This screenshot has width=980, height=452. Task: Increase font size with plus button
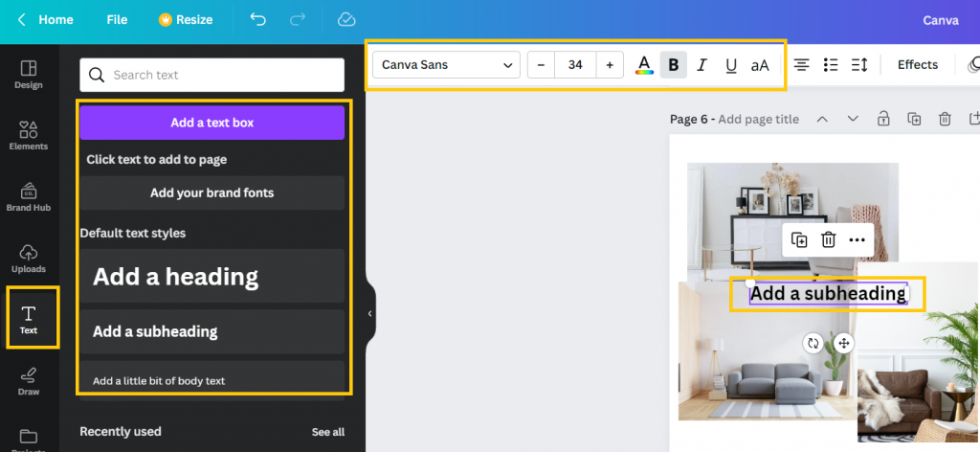610,65
